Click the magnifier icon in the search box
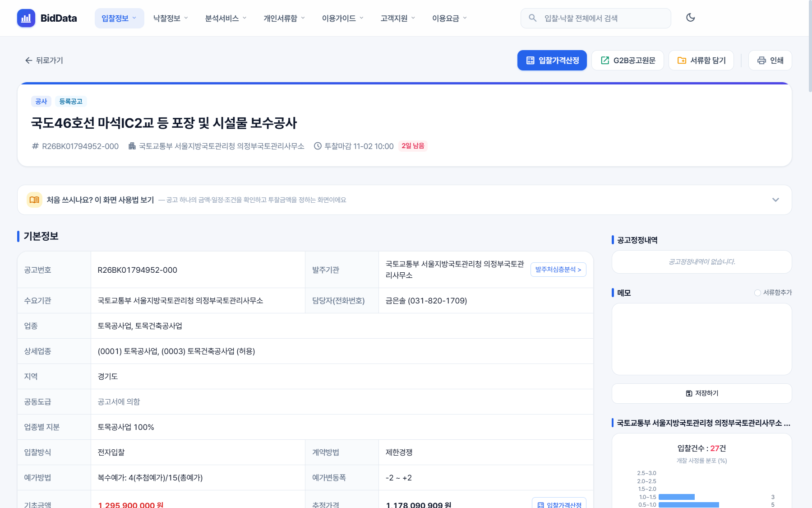 532,18
